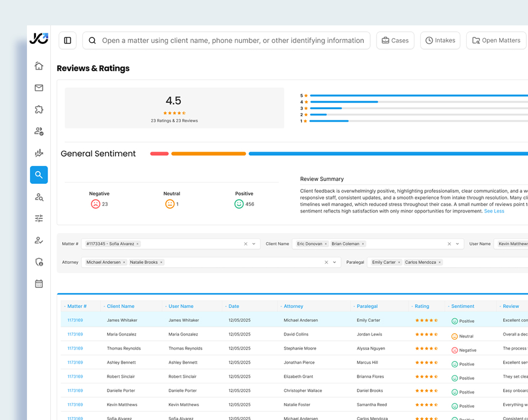Screen dimensions: 528x420
Task: Sort table by the Date column header
Action: point(233,306)
